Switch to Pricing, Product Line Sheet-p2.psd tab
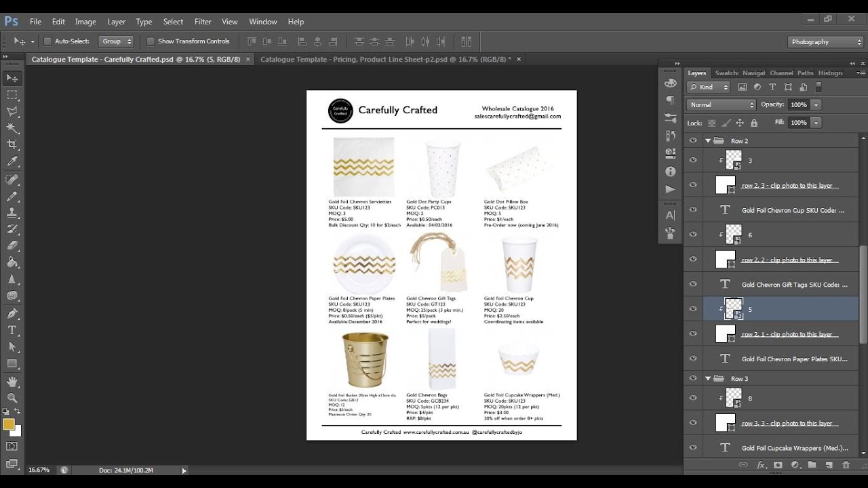The image size is (868, 488). 386,60
